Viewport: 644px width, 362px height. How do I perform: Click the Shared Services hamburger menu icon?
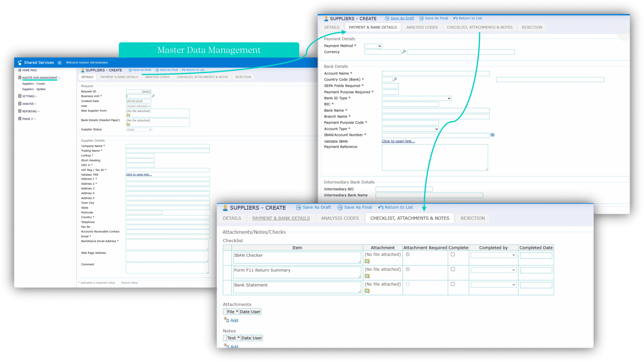(59, 63)
